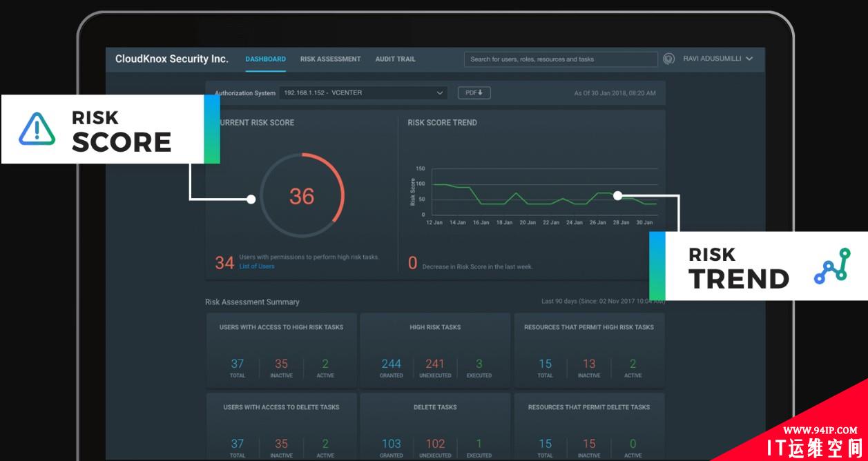Select unexecuted 241 high risk tasks
868x461 pixels.
coord(435,364)
